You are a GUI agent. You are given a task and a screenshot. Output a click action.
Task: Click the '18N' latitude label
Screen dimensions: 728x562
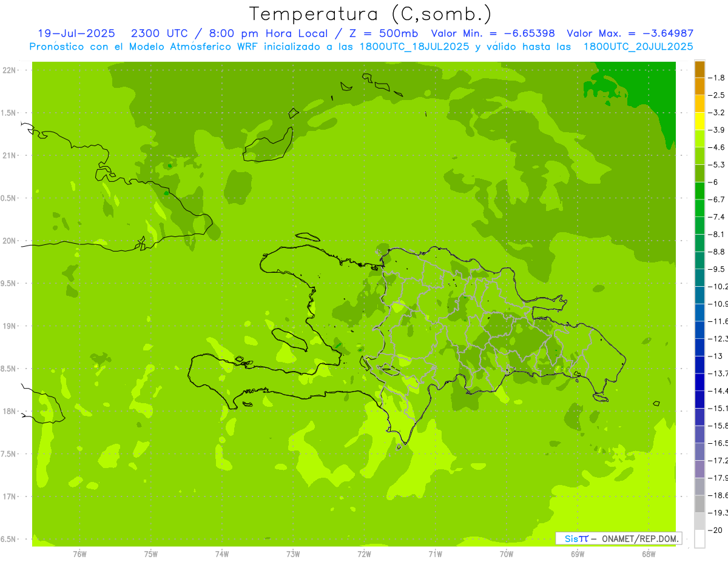pos(9,412)
